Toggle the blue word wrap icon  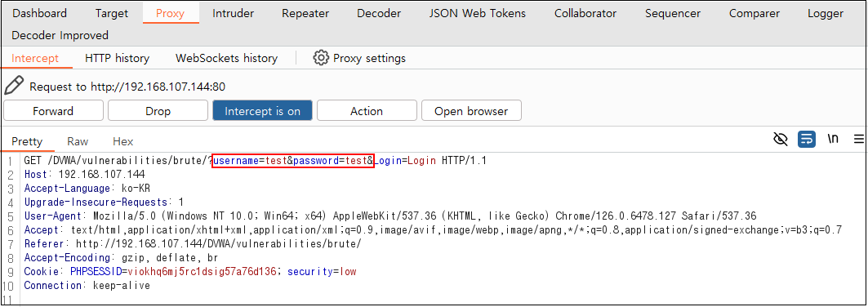click(807, 140)
